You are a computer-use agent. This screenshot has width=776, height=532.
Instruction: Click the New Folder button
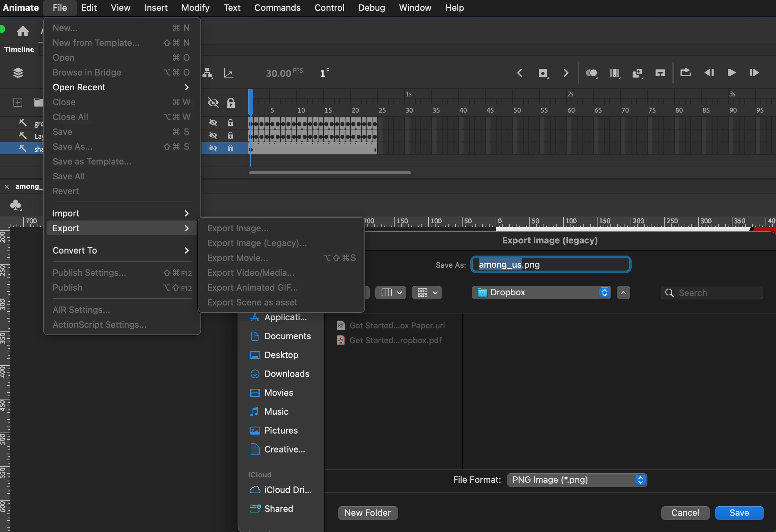pos(367,513)
